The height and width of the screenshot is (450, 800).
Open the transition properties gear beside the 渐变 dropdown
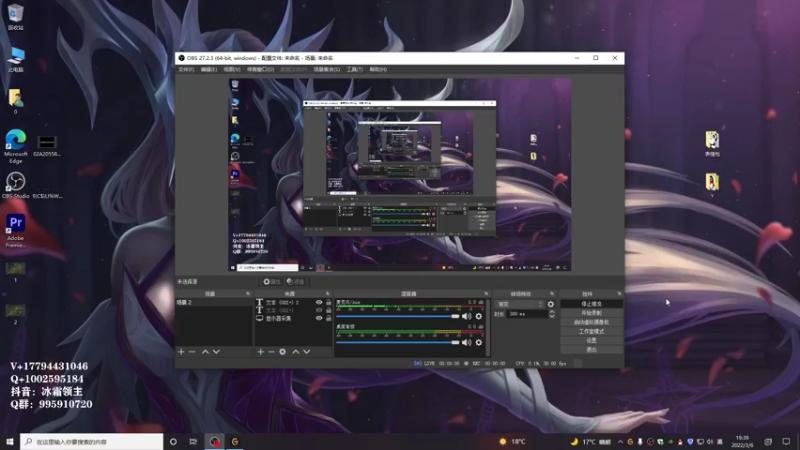tap(551, 304)
